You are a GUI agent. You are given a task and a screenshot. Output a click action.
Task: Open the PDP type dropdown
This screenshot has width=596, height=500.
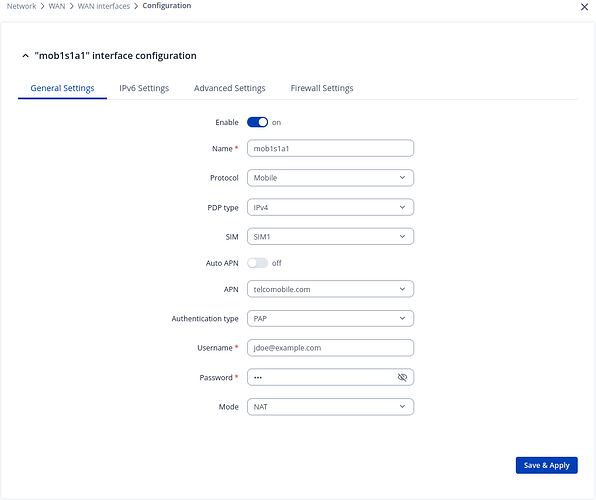tap(330, 207)
